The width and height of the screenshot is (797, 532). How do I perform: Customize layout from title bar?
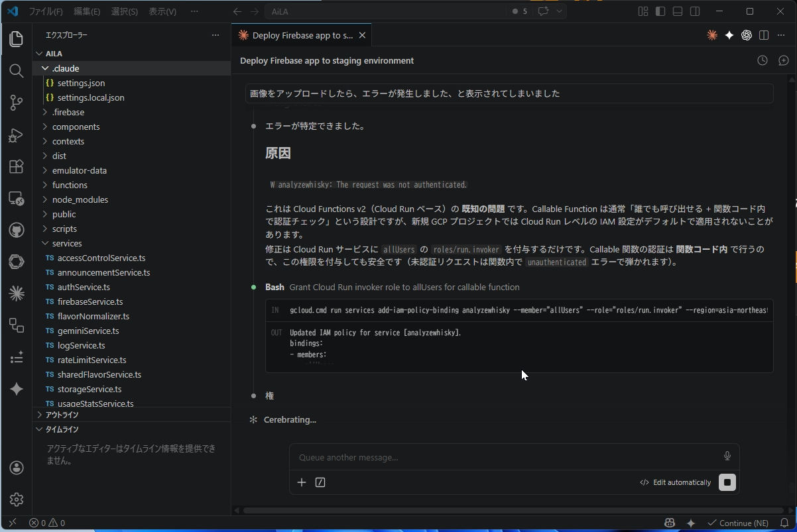tap(643, 11)
